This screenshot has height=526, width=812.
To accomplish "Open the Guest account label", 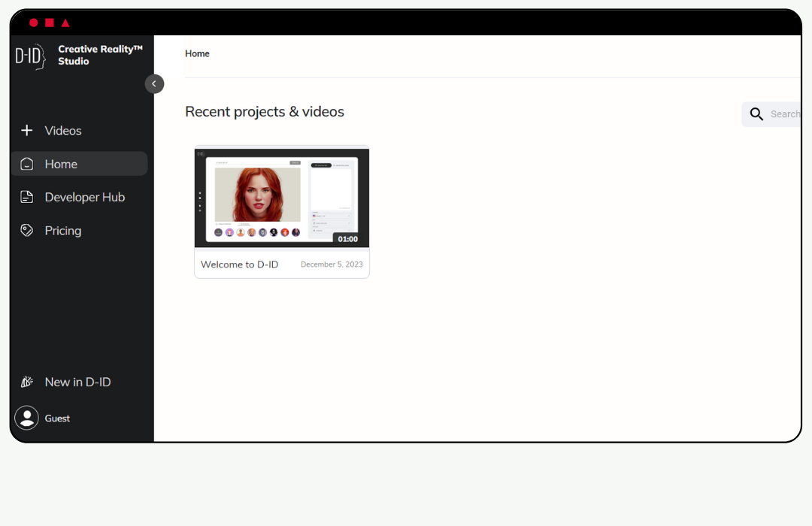I will (57, 419).
